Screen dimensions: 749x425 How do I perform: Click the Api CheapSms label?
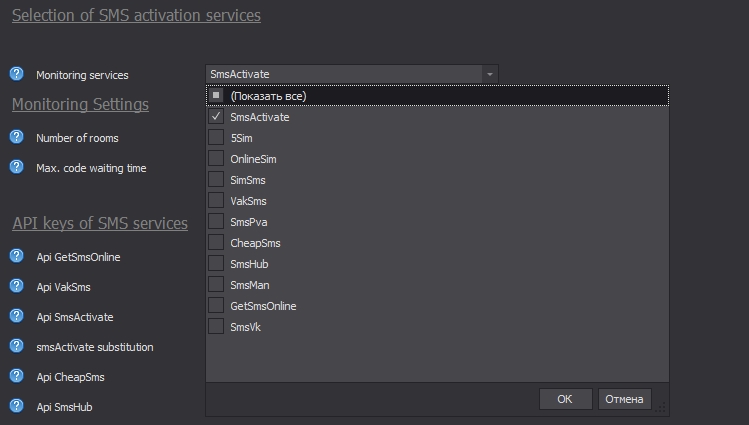71,377
